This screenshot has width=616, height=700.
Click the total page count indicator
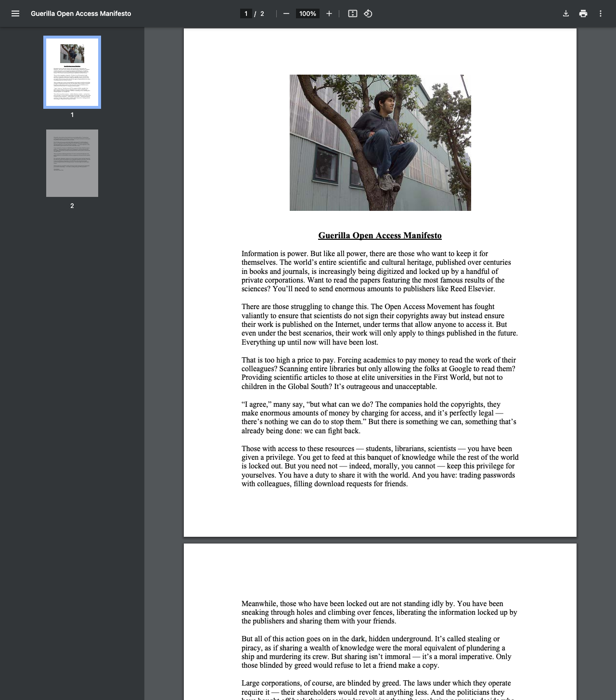262,13
